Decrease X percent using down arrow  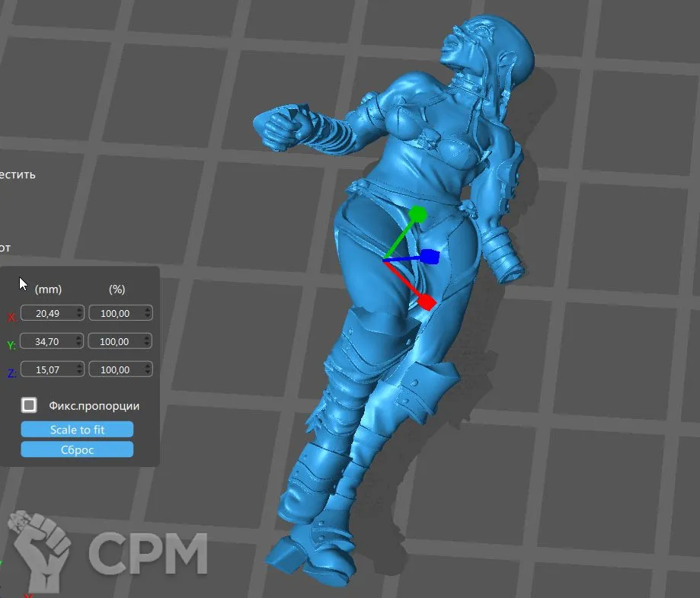point(148,317)
